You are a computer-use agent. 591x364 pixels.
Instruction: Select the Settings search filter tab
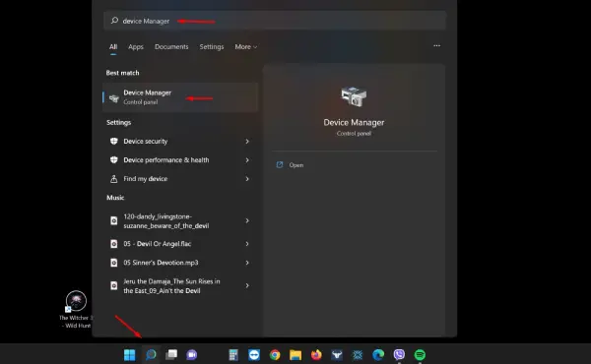(212, 46)
